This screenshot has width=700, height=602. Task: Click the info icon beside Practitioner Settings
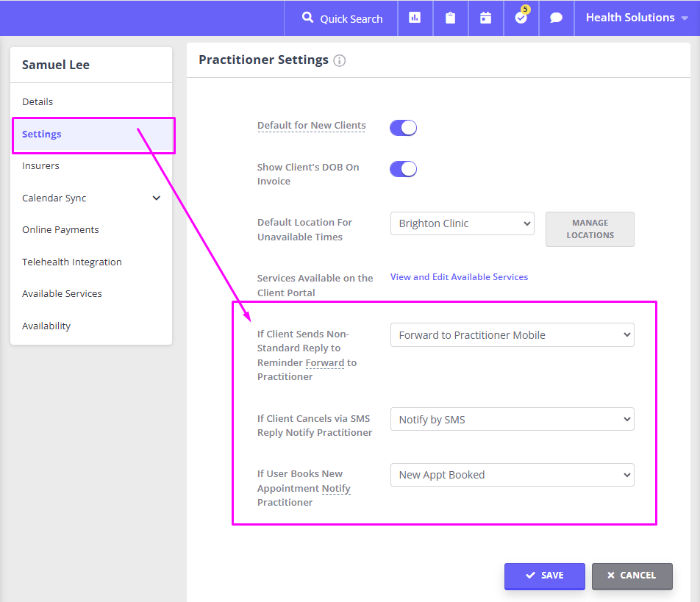[339, 60]
